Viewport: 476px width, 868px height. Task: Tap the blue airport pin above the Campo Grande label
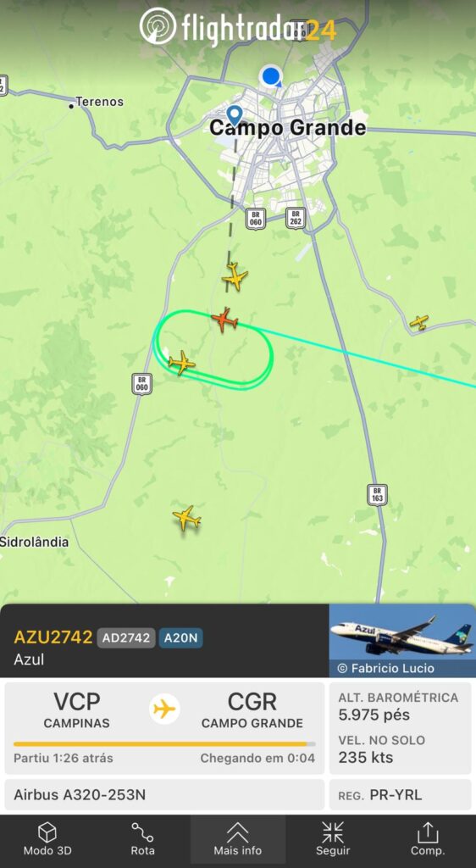coord(235,115)
